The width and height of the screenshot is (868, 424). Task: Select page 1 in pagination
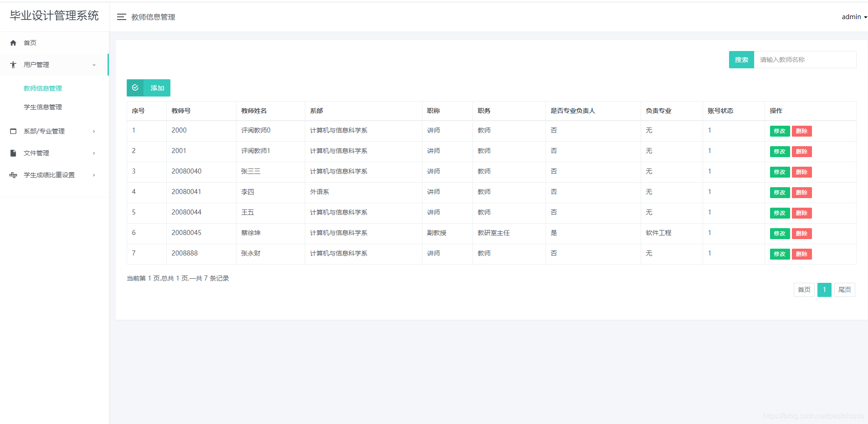click(824, 290)
